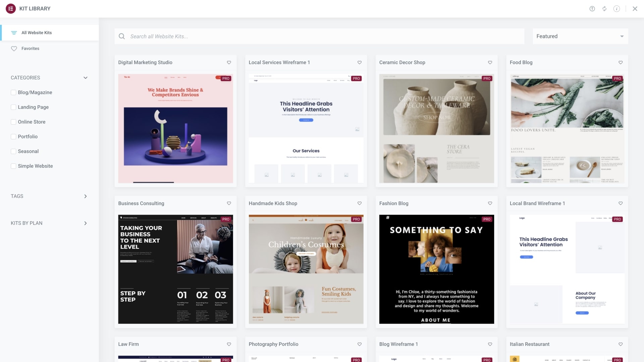The image size is (644, 362).
Task: Open the Featured sort dropdown
Action: pyautogui.click(x=580, y=36)
